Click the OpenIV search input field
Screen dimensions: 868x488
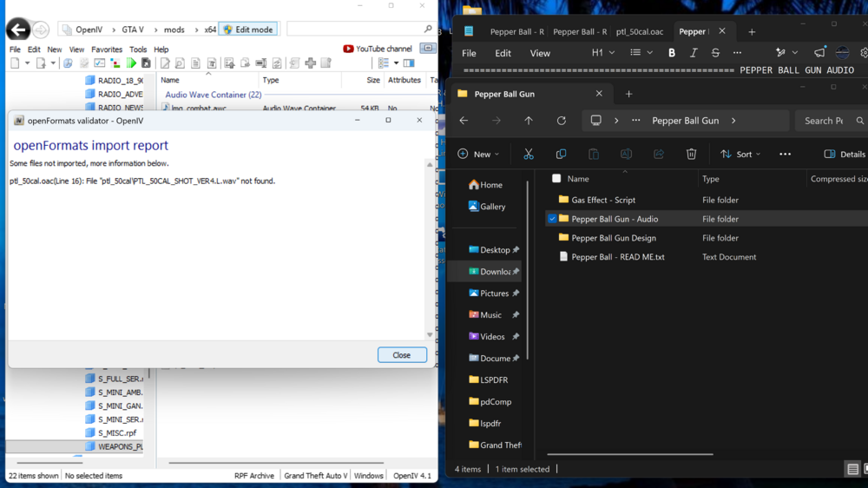point(355,29)
